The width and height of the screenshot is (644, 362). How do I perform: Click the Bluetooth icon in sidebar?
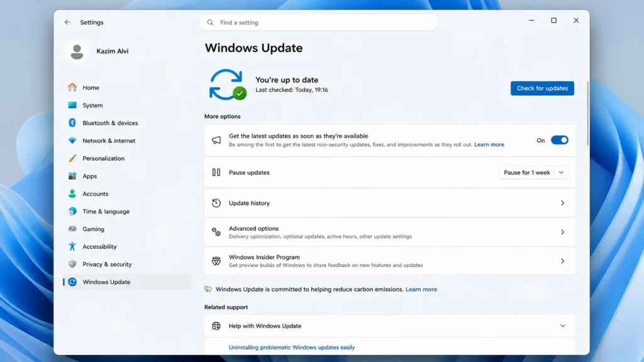72,123
